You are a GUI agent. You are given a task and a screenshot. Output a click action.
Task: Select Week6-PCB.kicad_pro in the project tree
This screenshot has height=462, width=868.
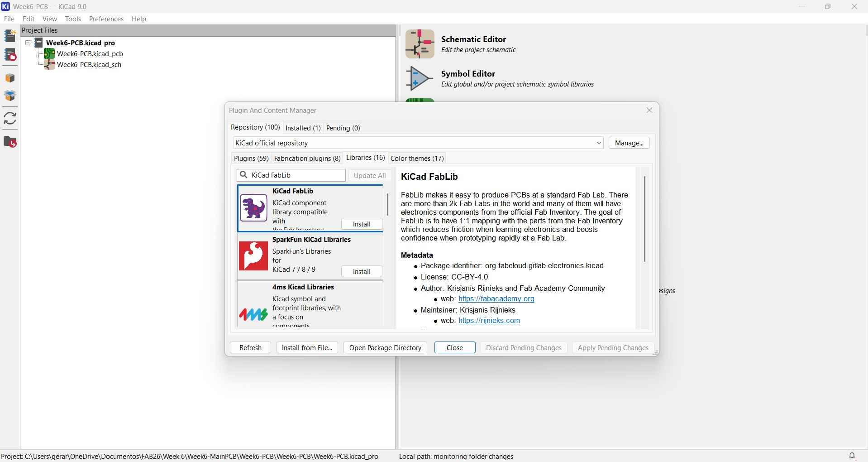click(x=81, y=43)
